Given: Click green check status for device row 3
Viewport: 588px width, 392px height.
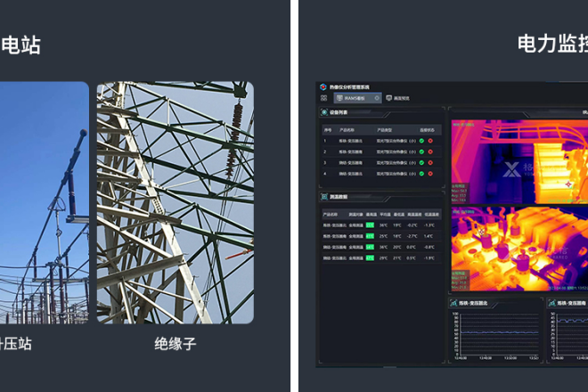Looking at the screenshot, I should tap(422, 162).
